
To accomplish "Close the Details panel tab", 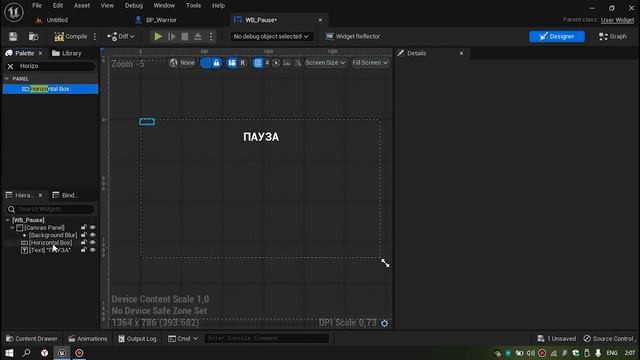I will click(461, 53).
